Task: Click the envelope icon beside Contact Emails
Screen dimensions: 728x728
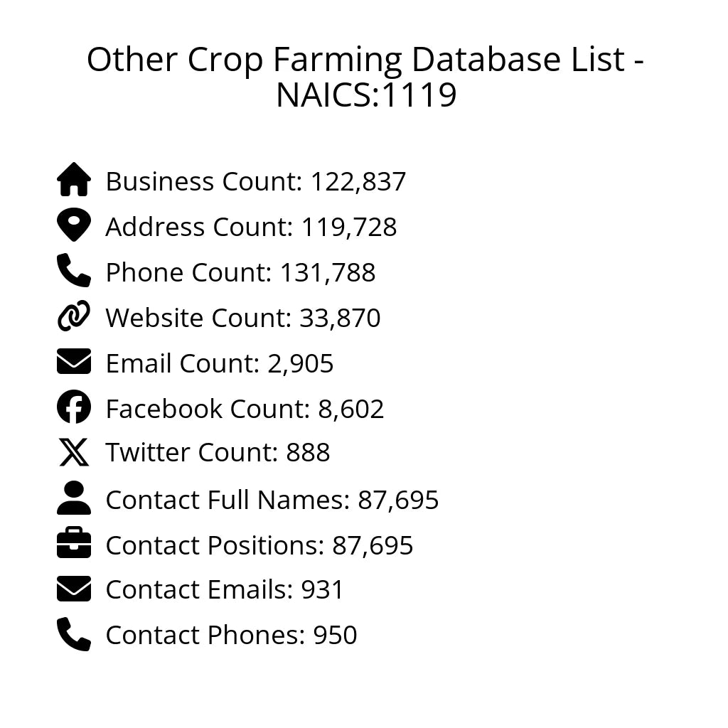Action: (74, 589)
